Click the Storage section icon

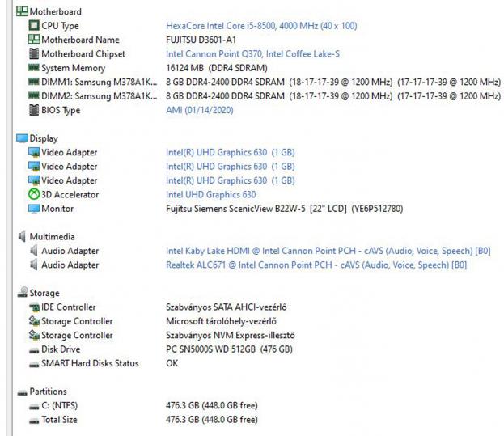(23, 292)
